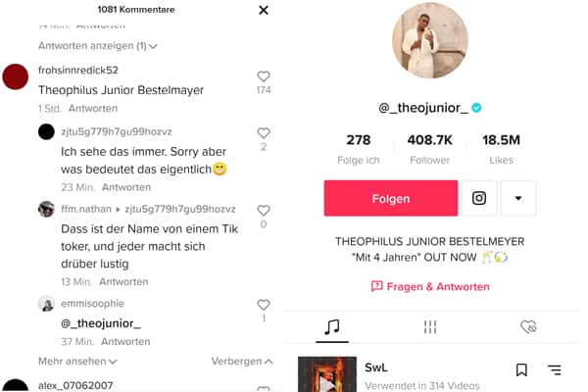Open the SwL track list menu icon
The height and width of the screenshot is (392, 588).
[x=555, y=369]
